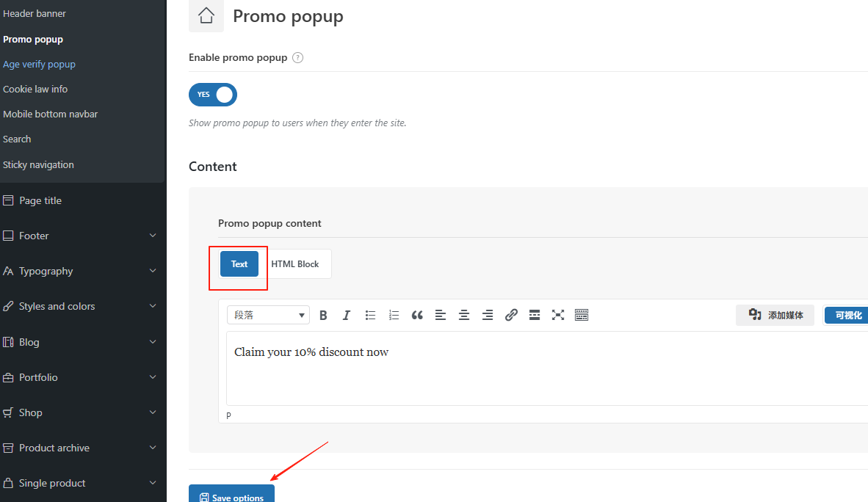Disable the Enable promo popup switch

coord(213,95)
